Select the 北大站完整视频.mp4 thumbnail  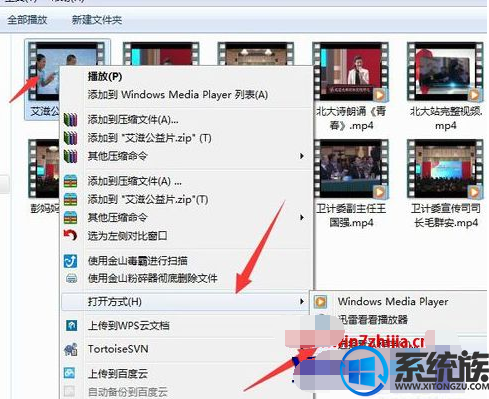click(x=445, y=72)
